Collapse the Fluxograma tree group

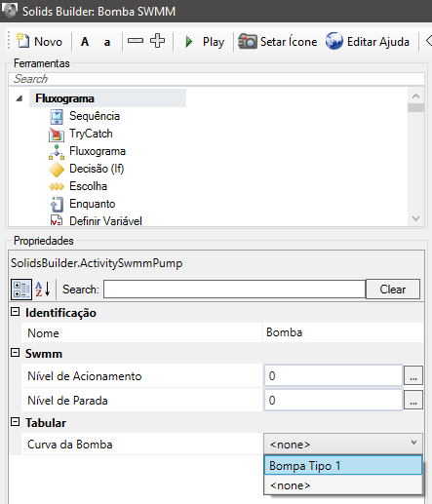(x=20, y=98)
